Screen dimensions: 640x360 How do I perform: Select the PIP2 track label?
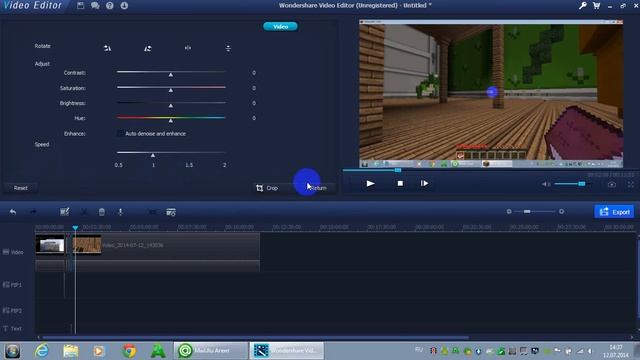coord(12,311)
